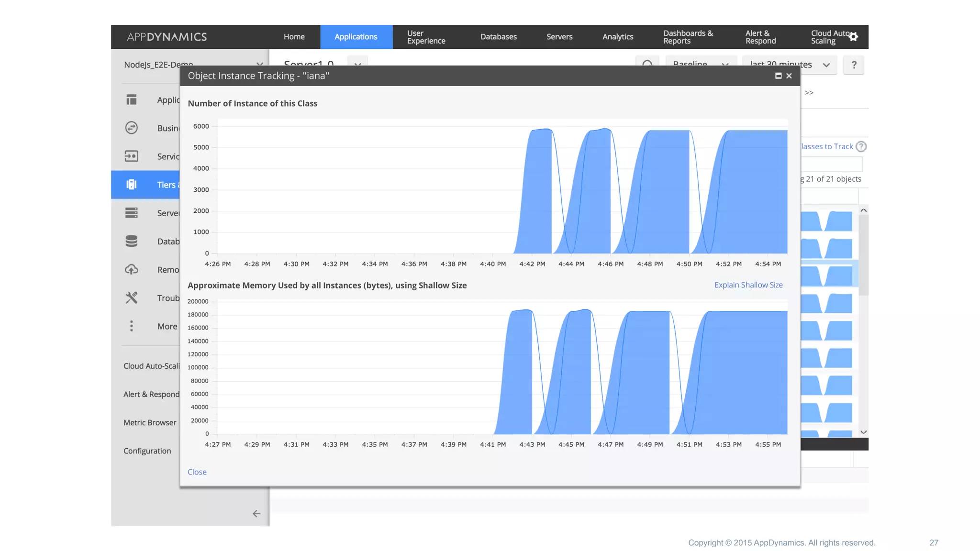
Task: Click the Databases cylinder sidebar icon
Action: pyautogui.click(x=131, y=241)
